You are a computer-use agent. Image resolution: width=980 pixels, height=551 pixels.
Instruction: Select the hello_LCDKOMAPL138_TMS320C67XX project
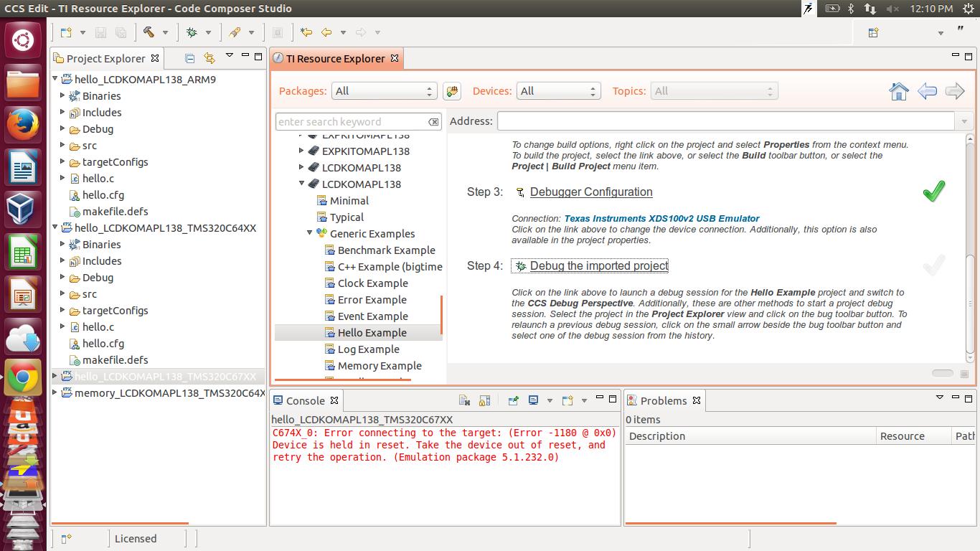[165, 377]
